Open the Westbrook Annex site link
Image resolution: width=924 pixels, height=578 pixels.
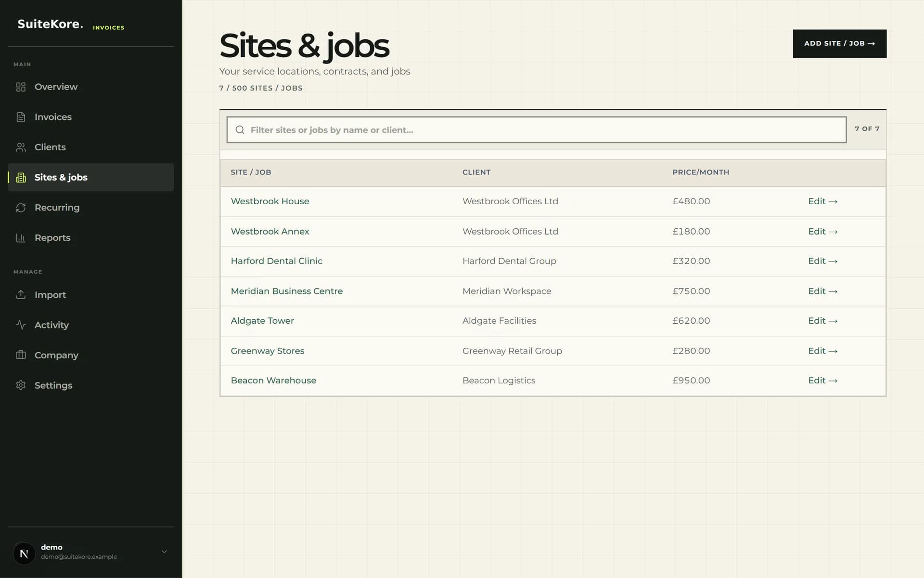270,231
